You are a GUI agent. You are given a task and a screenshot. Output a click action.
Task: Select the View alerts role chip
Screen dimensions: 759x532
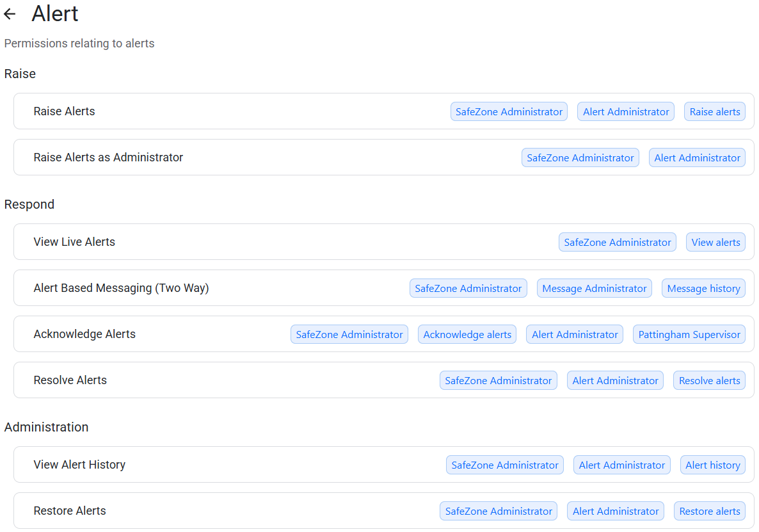pyautogui.click(x=715, y=242)
